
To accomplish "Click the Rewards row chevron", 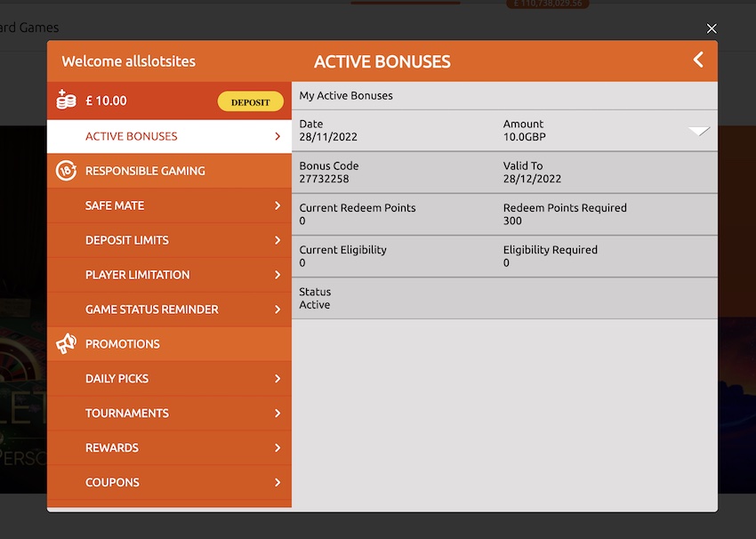I will (x=277, y=448).
